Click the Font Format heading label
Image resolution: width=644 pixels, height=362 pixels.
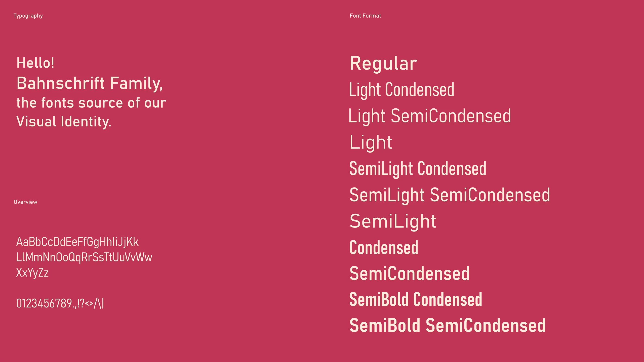[x=365, y=16]
